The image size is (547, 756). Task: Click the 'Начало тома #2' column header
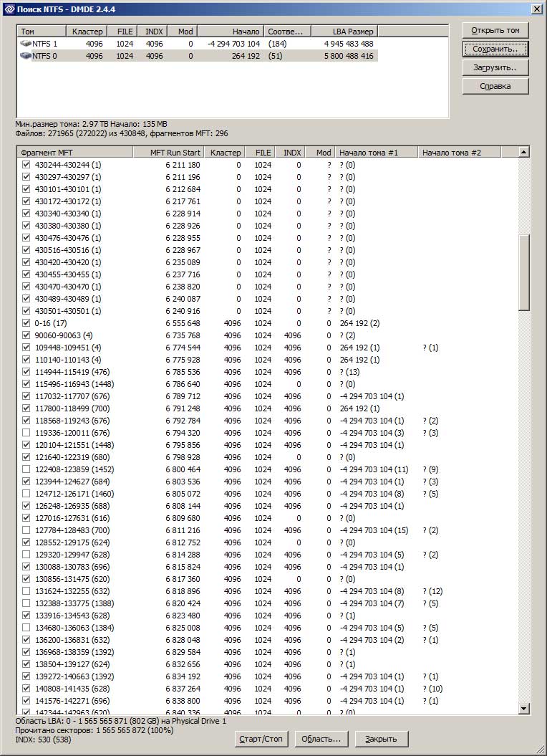pos(459,153)
